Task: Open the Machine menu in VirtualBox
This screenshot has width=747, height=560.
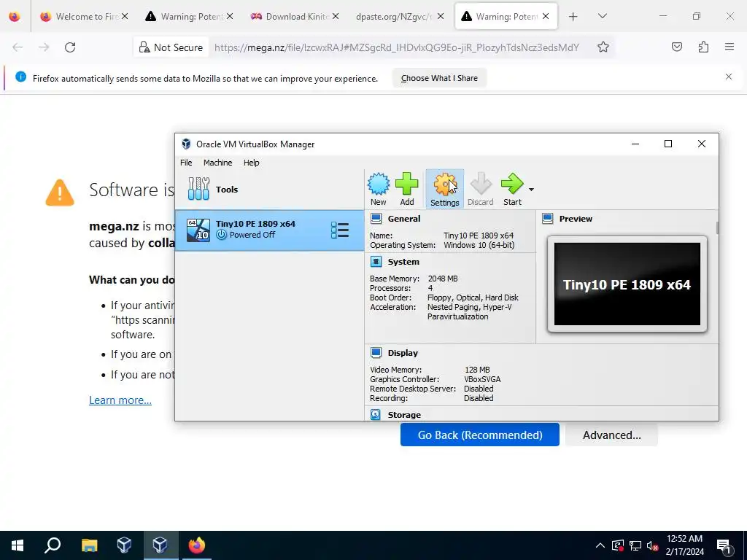Action: 217,163
